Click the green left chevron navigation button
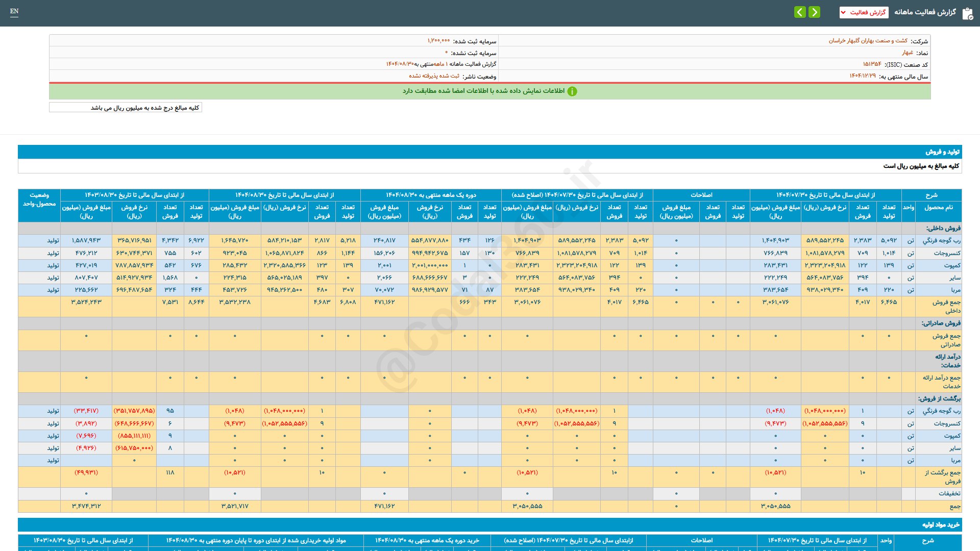Screen dimensions: 980x551 click(800, 12)
